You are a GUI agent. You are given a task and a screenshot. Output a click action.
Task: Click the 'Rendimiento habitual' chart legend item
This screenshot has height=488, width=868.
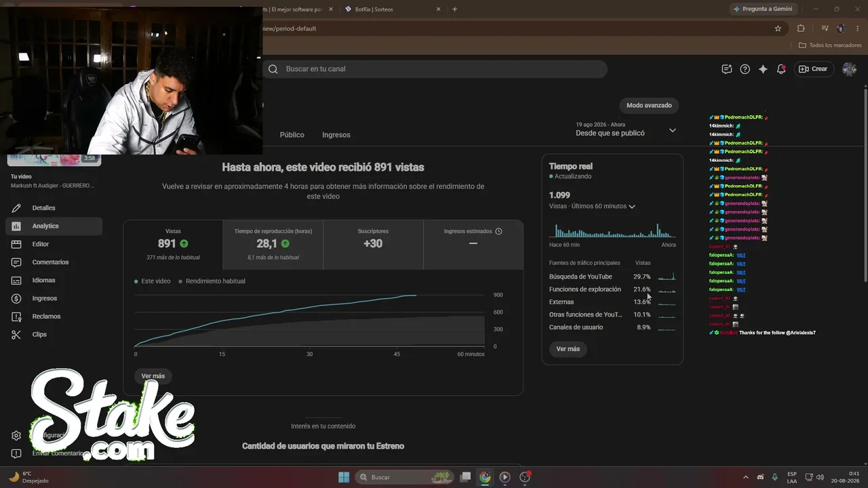(x=212, y=281)
